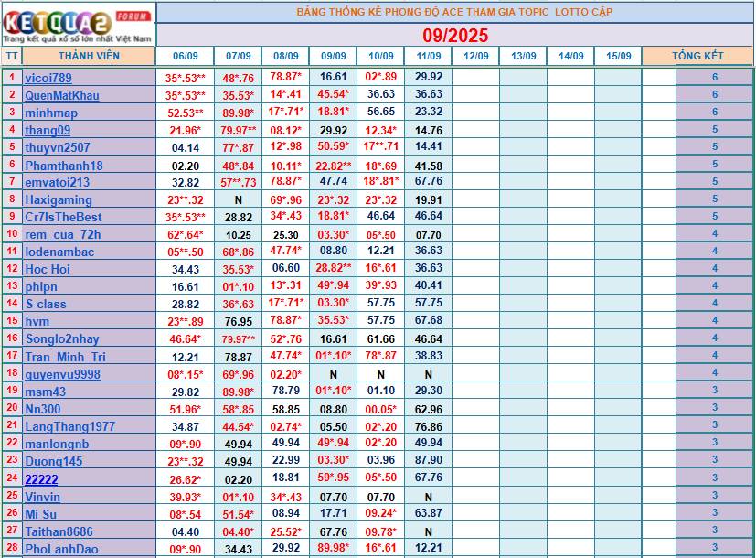Select the 14/09 date column header

click(570, 56)
